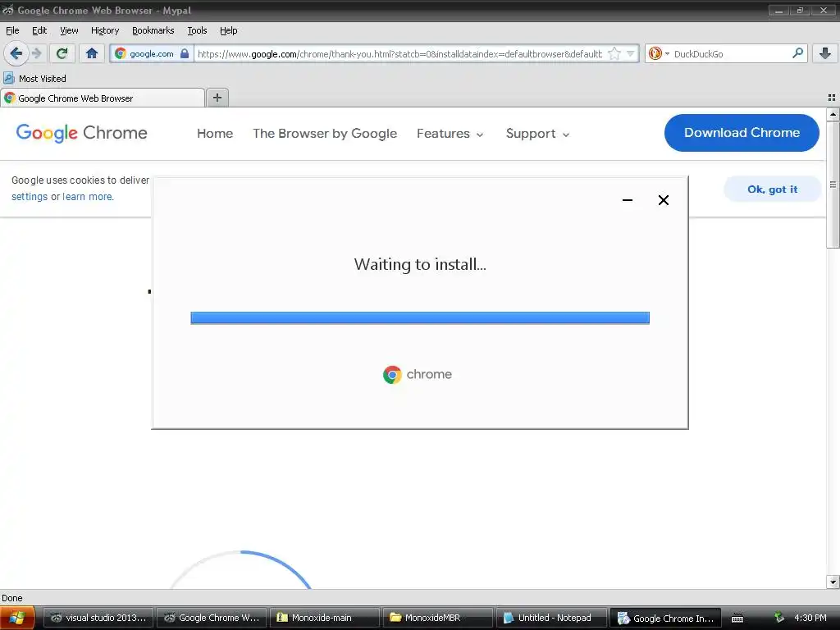The height and width of the screenshot is (630, 840).
Task: Click the page scrollbar up arrow
Action: [x=833, y=114]
